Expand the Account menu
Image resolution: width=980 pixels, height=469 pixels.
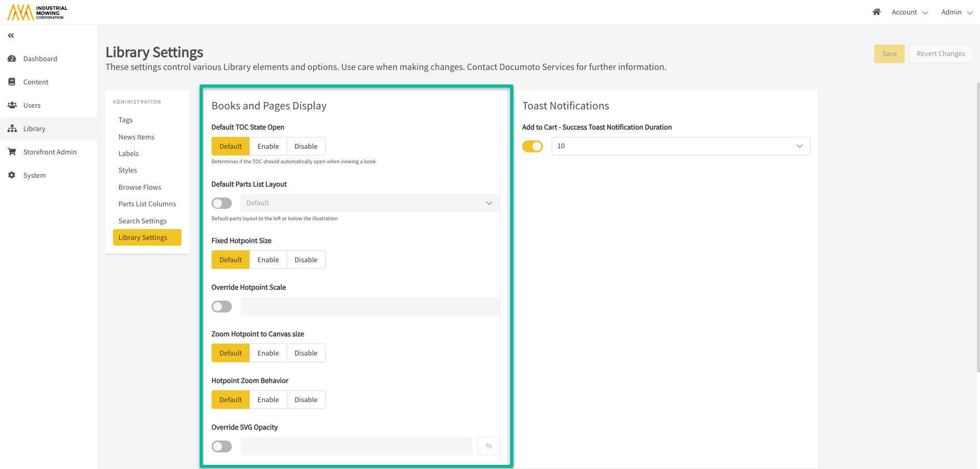(909, 12)
